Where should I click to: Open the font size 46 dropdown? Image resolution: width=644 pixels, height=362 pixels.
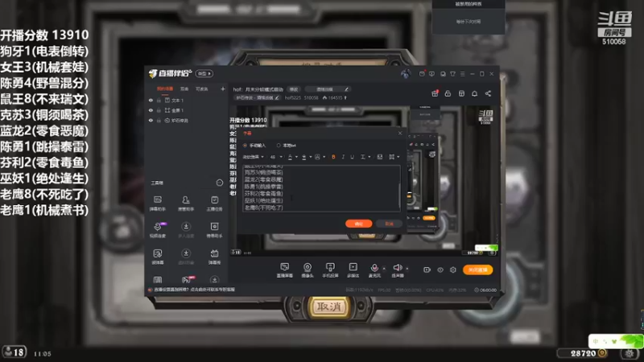coord(276,157)
